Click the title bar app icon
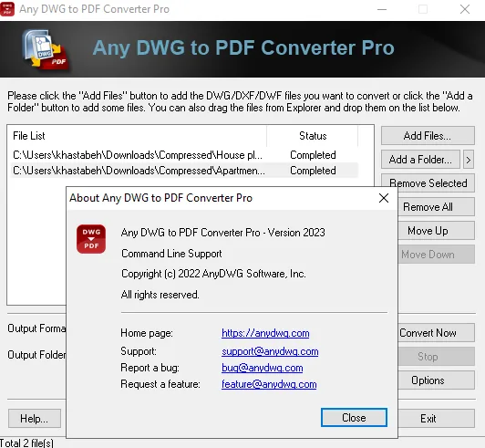The width and height of the screenshot is (485, 448). [x=7, y=9]
